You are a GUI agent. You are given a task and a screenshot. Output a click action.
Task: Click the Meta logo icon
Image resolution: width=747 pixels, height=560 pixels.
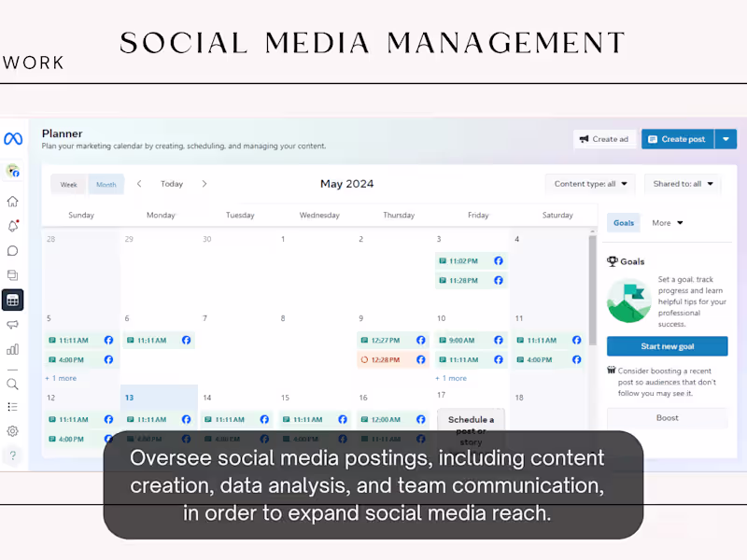tap(13, 138)
